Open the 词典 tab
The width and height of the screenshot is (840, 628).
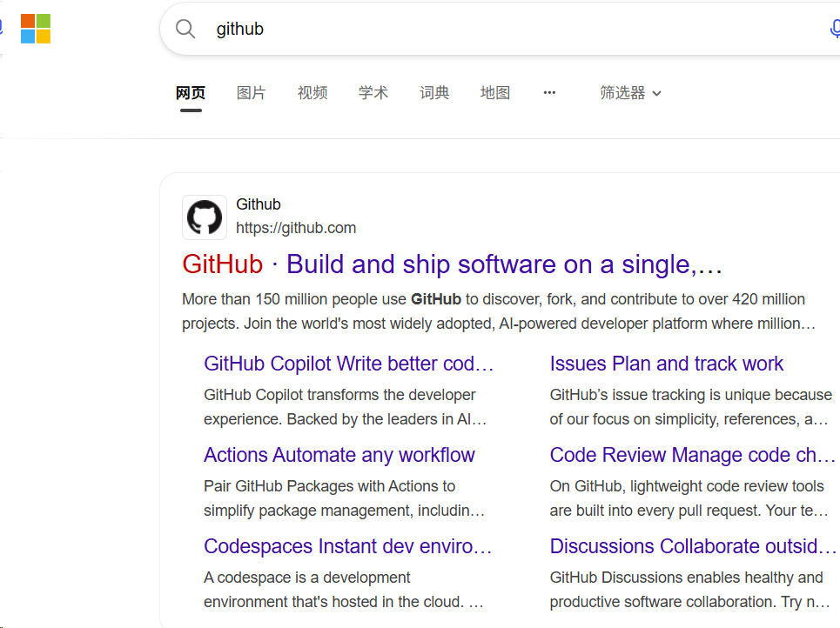(x=434, y=92)
